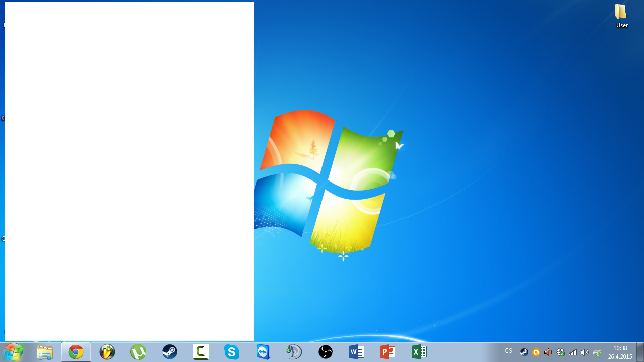Click the Dropbox tray icon
The image size is (644, 362).
coord(560,352)
